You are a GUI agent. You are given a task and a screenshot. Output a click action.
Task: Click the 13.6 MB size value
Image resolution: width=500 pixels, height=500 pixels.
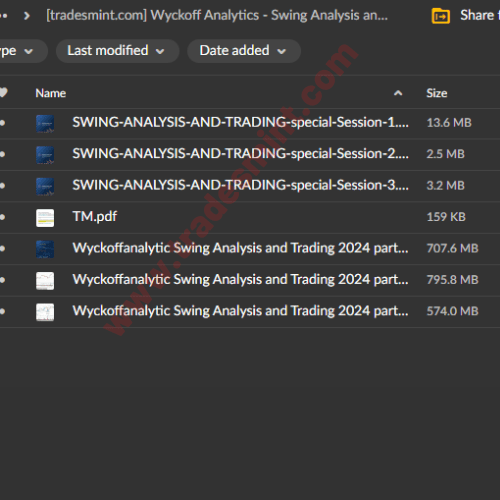449,123
